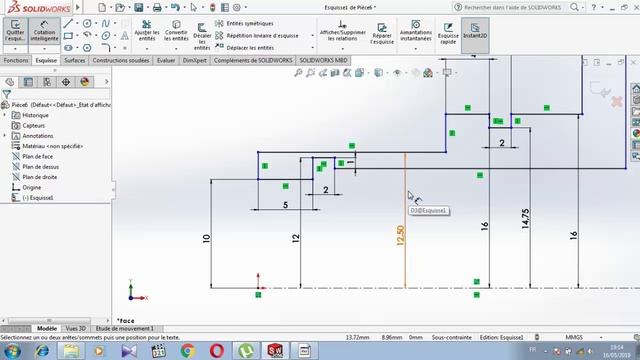Viewport: 640px width, 360px height.
Task: Select the Sketch Fillet tool
Action: 106,48
